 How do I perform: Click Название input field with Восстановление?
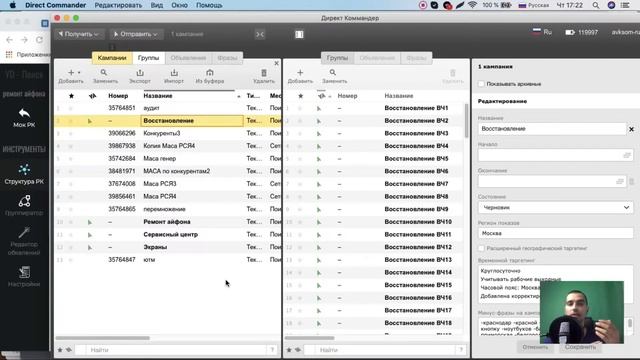coord(552,129)
